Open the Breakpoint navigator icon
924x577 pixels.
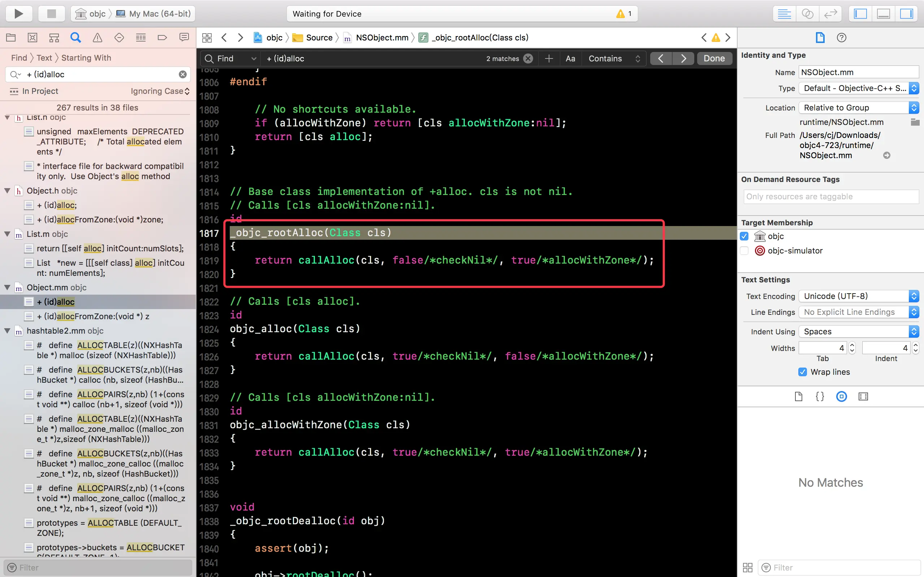point(162,38)
